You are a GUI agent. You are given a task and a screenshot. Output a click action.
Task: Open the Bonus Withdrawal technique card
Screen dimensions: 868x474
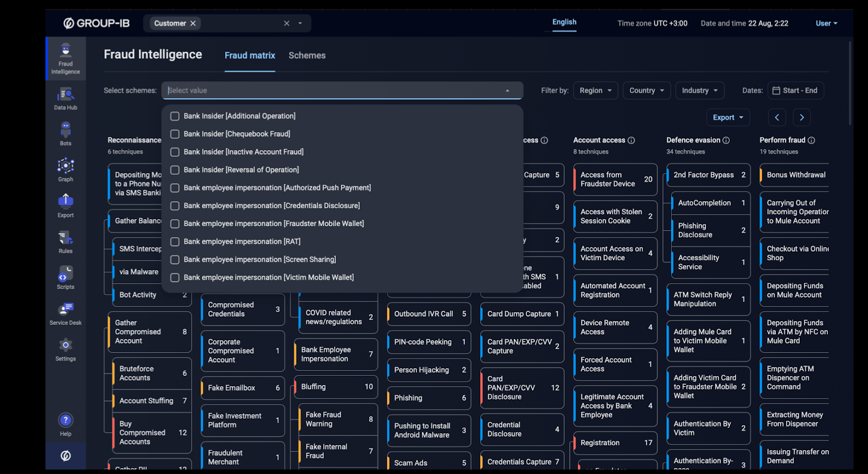[x=794, y=175]
